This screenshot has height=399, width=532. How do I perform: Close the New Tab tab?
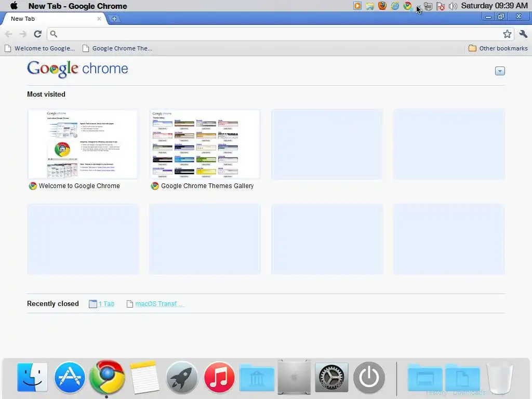coord(99,19)
